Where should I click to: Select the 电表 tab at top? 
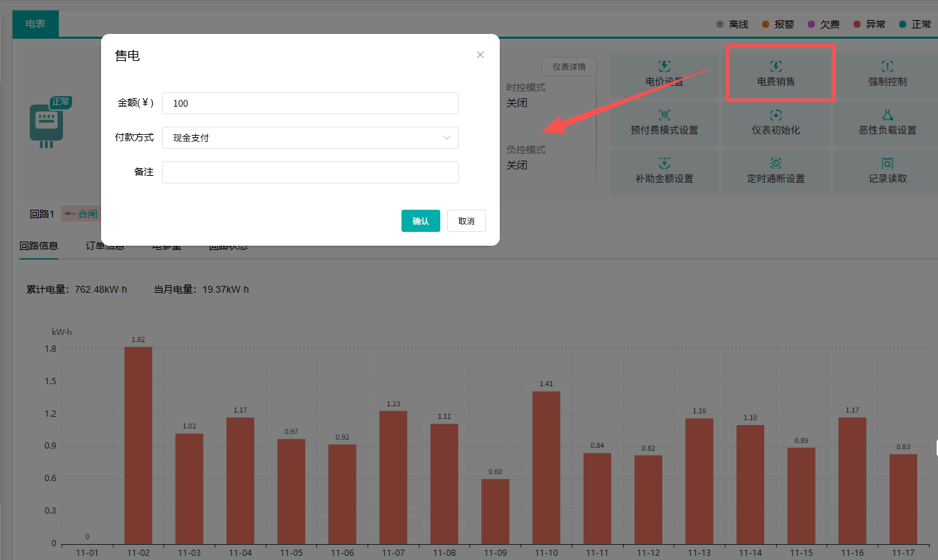[x=35, y=24]
